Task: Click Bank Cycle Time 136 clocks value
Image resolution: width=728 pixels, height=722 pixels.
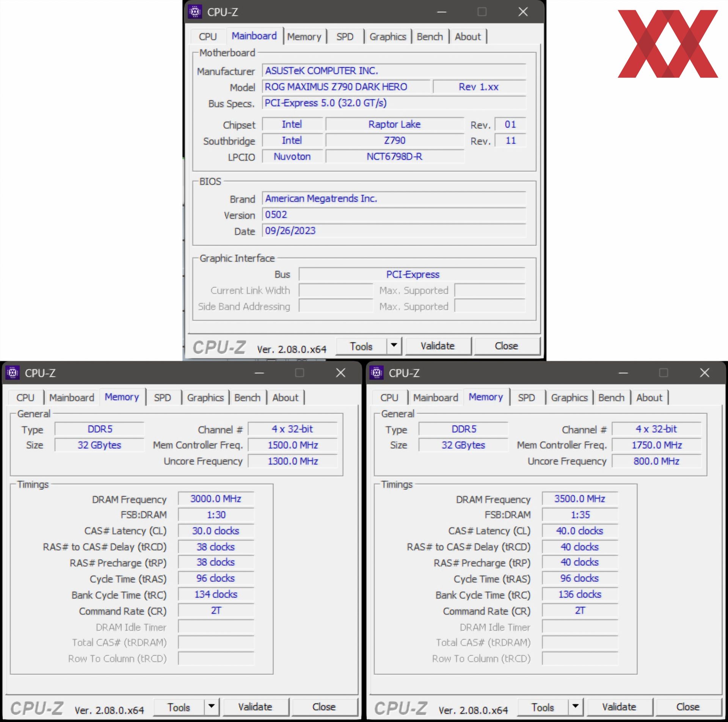Action: (x=580, y=594)
